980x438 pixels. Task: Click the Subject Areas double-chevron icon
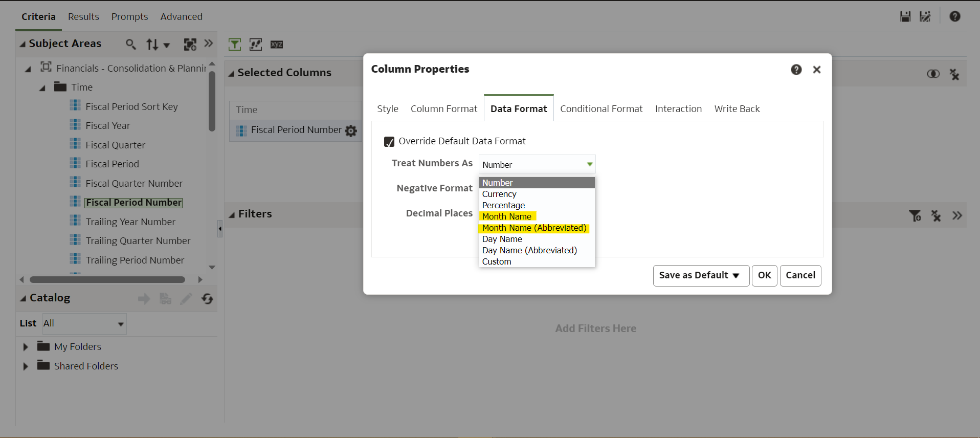[209, 43]
